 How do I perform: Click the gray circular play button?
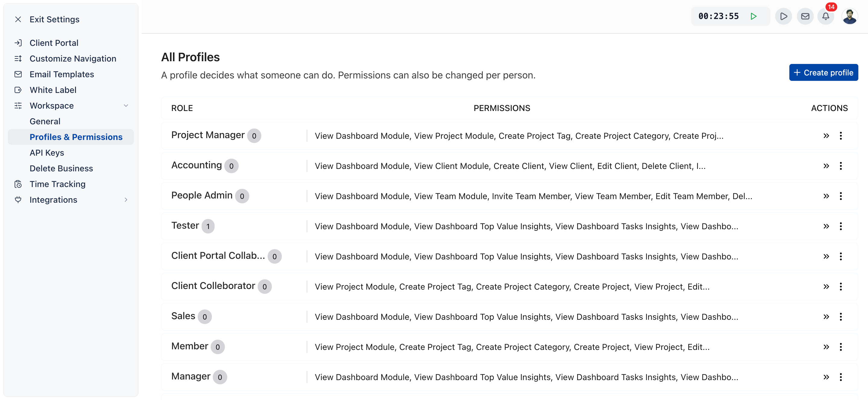click(x=783, y=16)
